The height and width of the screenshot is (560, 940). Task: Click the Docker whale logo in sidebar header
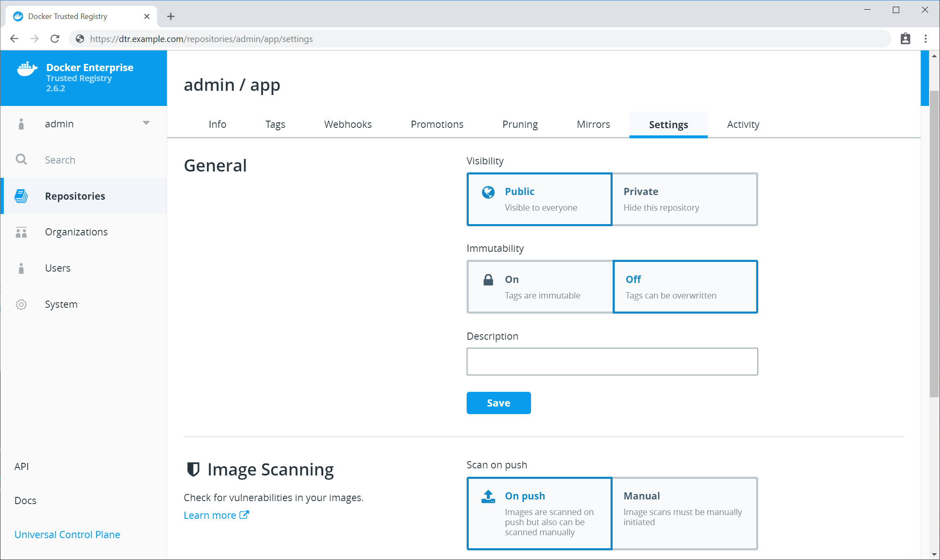[x=27, y=69]
